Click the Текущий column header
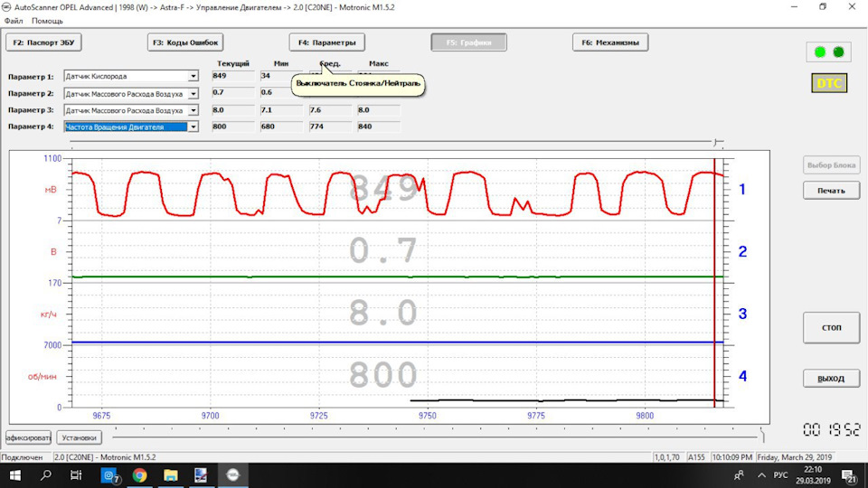868x488 pixels. pos(233,63)
